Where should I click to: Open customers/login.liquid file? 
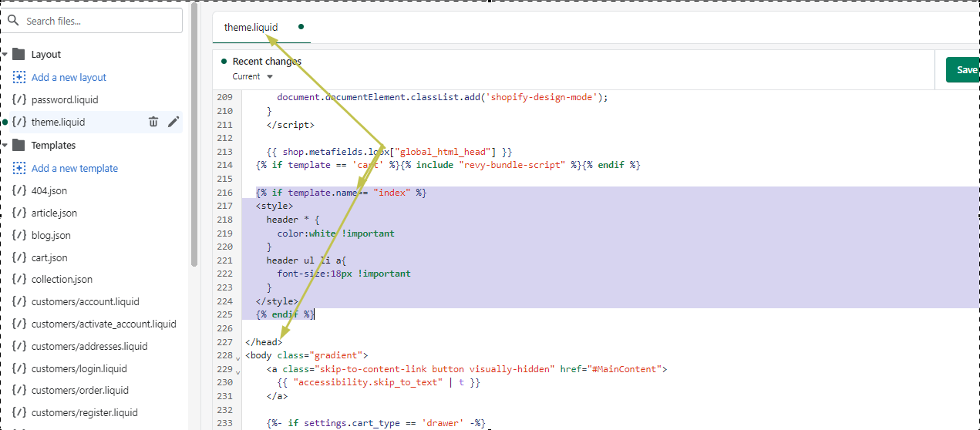click(79, 368)
